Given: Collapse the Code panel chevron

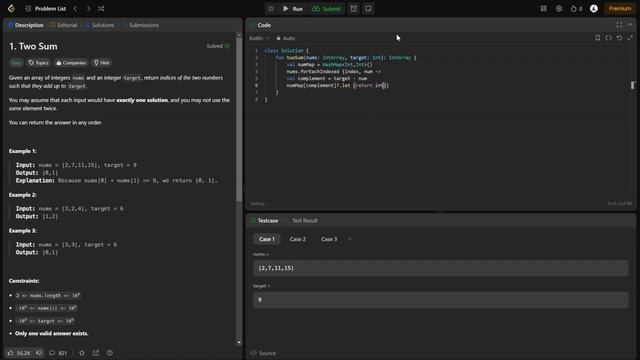Looking at the screenshot, I should pyautogui.click(x=630, y=25).
